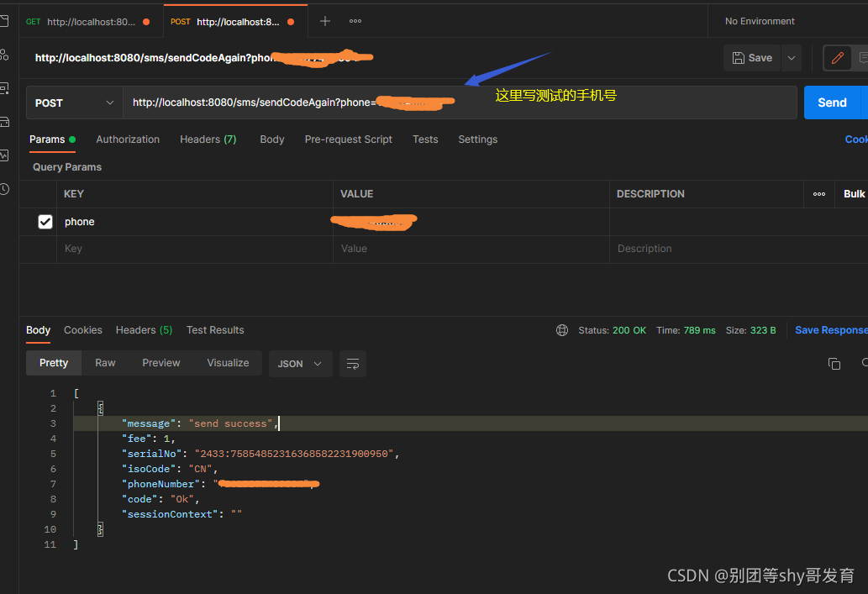This screenshot has width=868, height=594.
Task: Switch response view to Preview
Action: 161,363
